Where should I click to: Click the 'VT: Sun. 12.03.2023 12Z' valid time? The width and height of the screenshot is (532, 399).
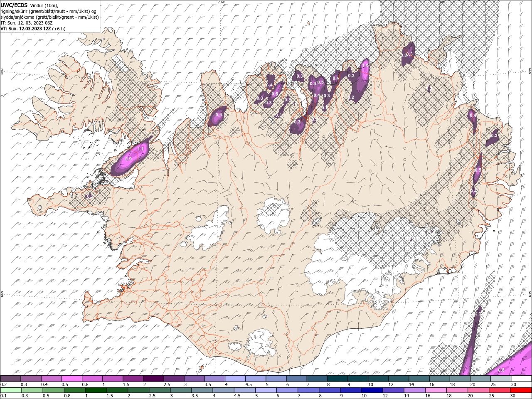pyautogui.click(x=26, y=29)
